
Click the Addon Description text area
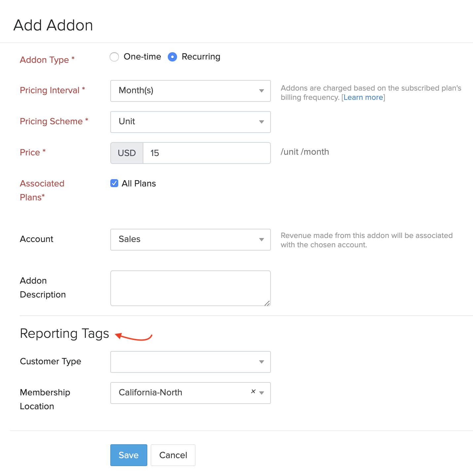(190, 288)
